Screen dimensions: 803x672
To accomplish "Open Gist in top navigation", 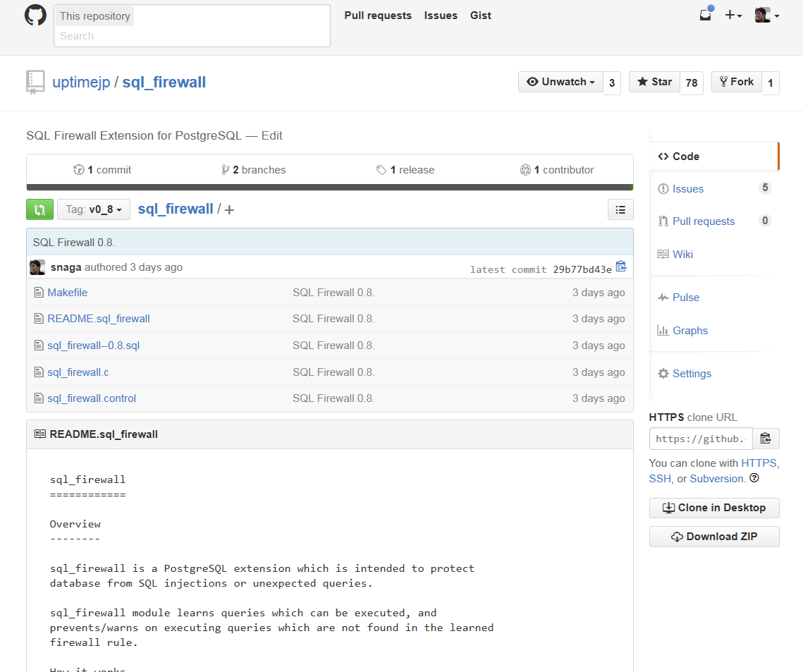I will pyautogui.click(x=480, y=16).
